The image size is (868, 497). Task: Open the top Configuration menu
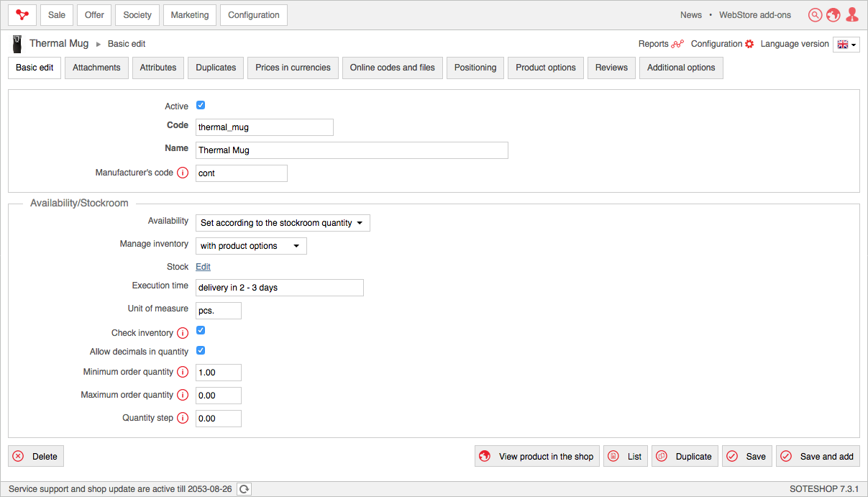pos(254,14)
